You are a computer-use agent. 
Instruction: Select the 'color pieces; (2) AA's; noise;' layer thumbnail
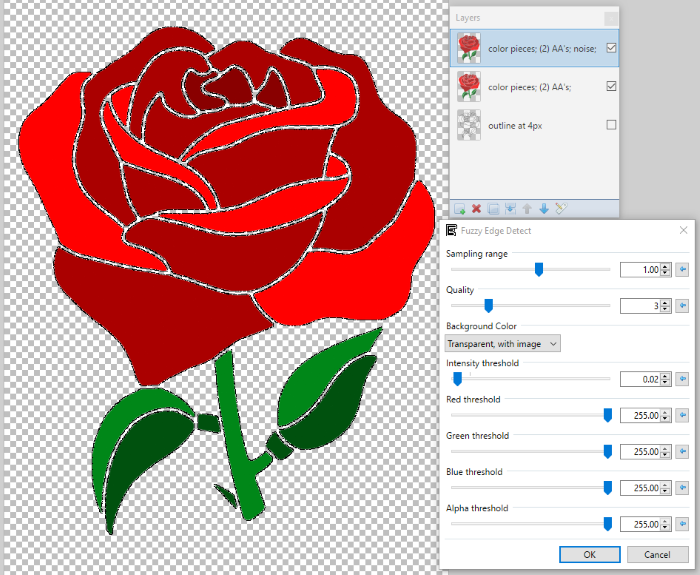click(469, 48)
